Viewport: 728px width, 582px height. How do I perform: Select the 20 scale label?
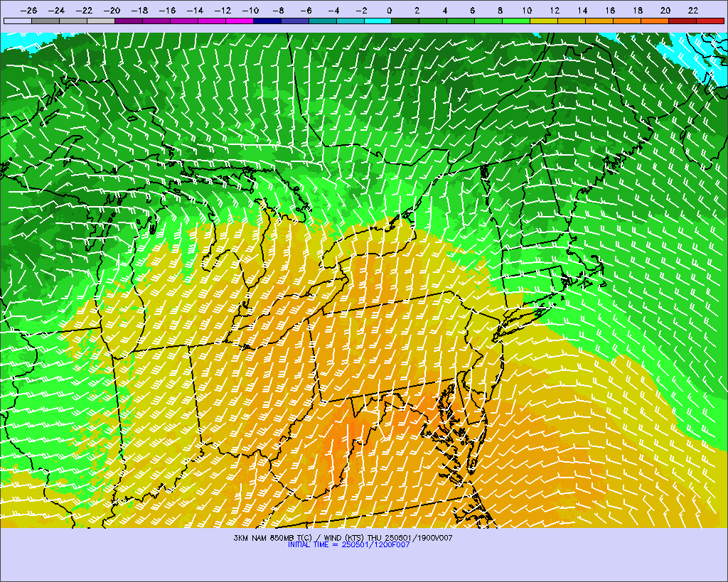click(x=665, y=11)
